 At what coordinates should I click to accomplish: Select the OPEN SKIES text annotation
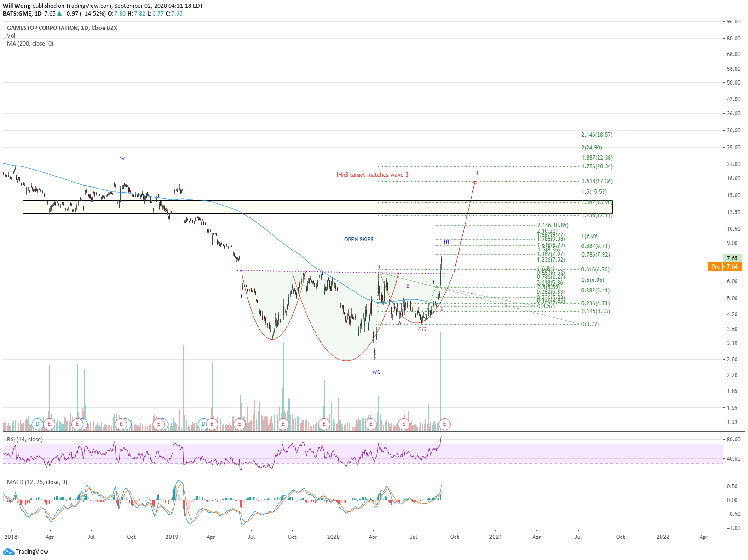click(x=359, y=240)
